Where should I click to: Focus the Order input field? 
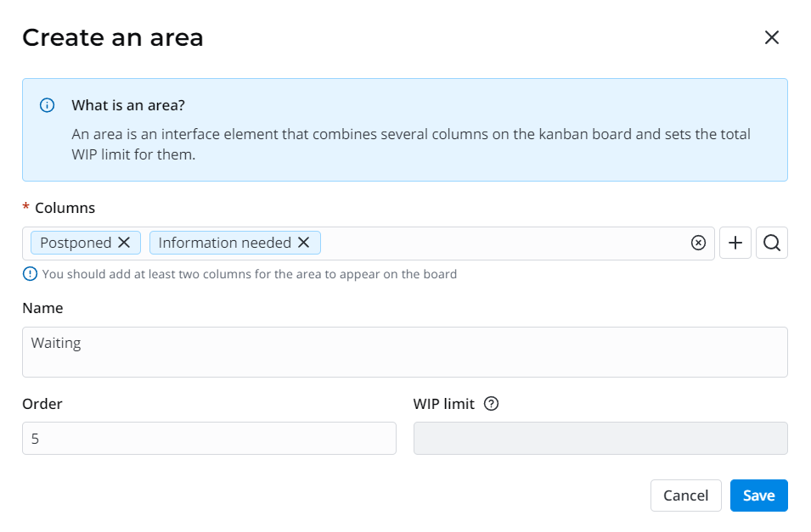point(209,438)
